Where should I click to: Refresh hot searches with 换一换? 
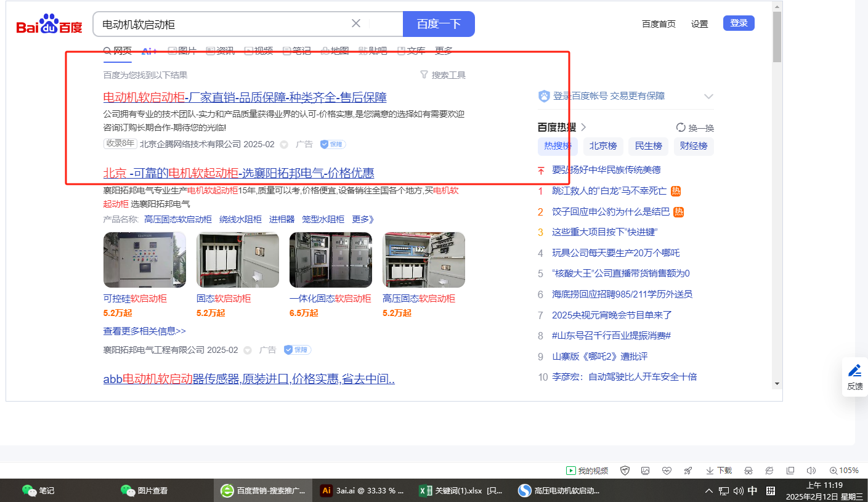(x=695, y=128)
